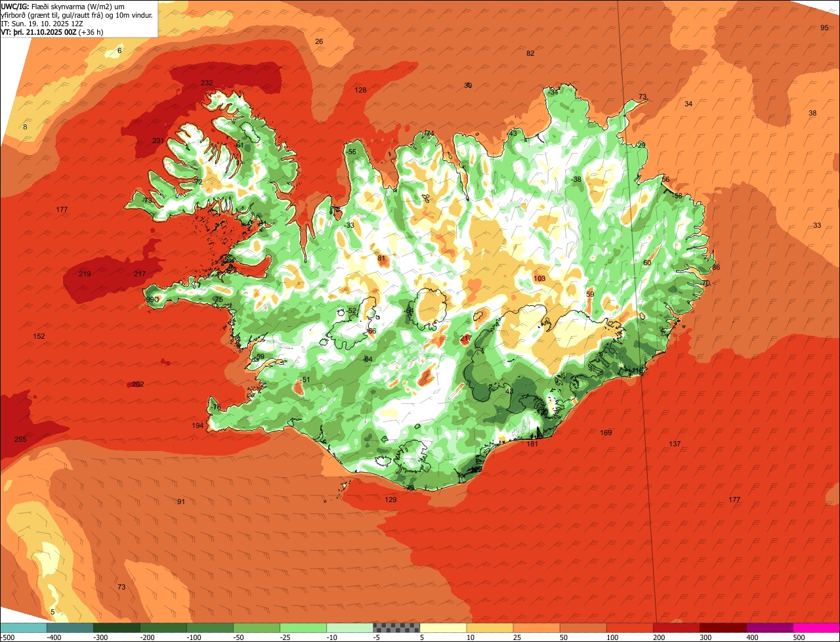
Task: Click the dark teal swatch between -400 and -300
Action: coord(70,628)
